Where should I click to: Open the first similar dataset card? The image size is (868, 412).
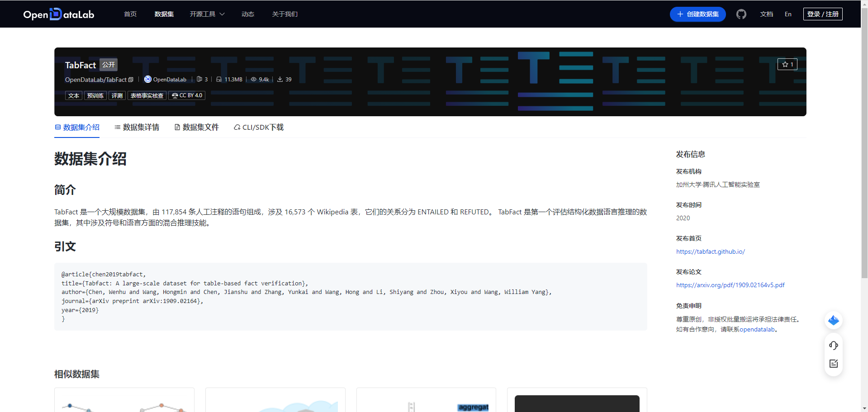pos(124,400)
